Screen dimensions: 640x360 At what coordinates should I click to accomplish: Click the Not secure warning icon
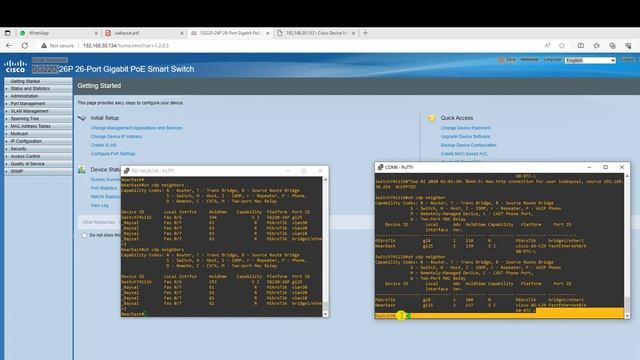point(44,45)
